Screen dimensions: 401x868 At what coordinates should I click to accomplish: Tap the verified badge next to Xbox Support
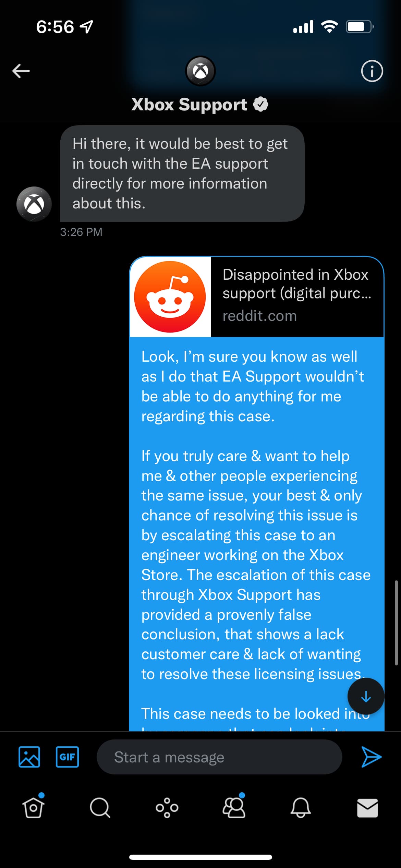[261, 105]
